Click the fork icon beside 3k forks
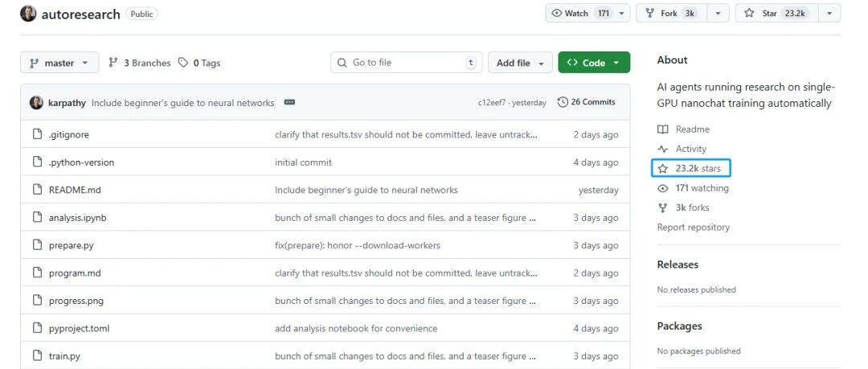Viewport: 868px width, 369px height. [x=662, y=207]
